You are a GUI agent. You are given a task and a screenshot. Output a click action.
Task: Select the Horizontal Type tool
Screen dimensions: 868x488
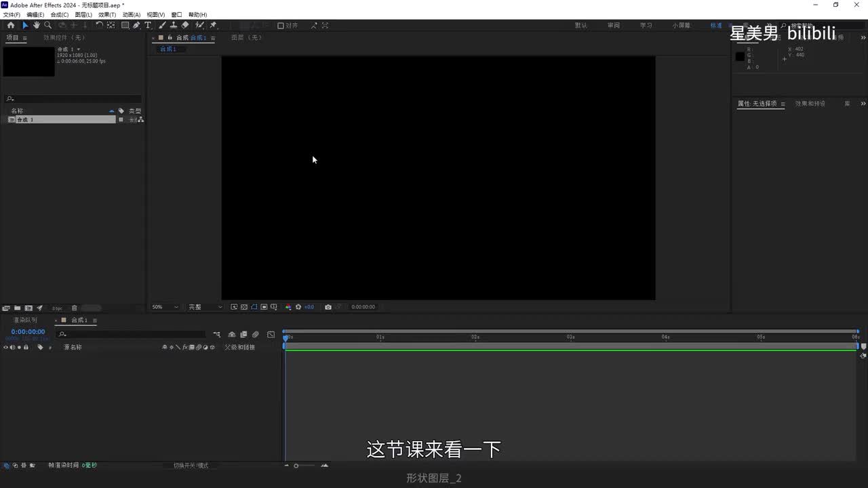(x=148, y=25)
